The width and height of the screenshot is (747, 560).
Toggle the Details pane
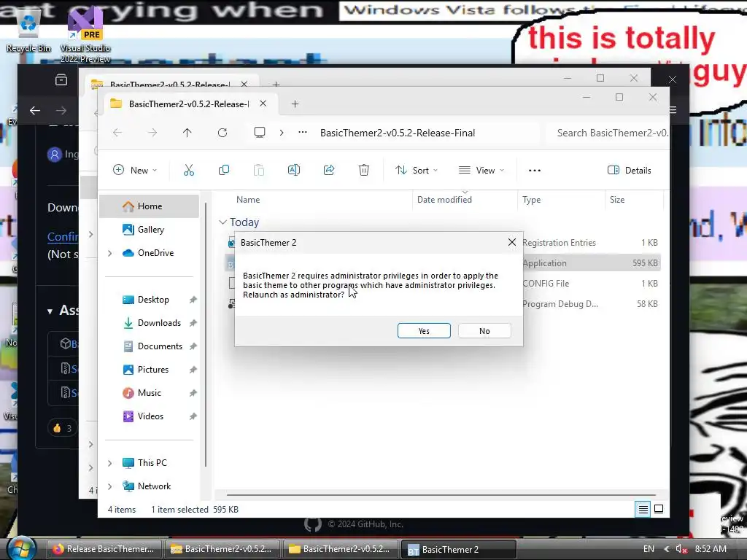coord(630,170)
